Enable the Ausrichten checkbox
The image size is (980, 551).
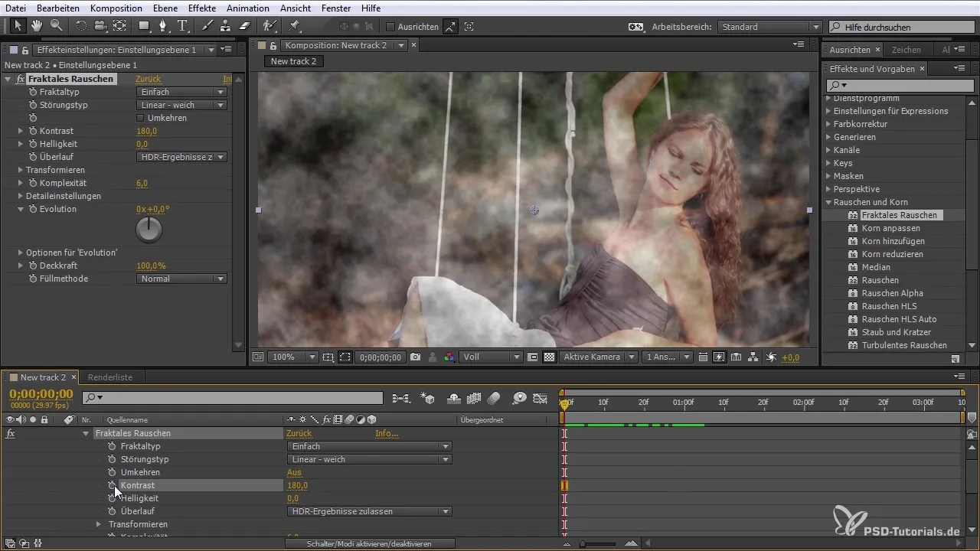pos(390,27)
